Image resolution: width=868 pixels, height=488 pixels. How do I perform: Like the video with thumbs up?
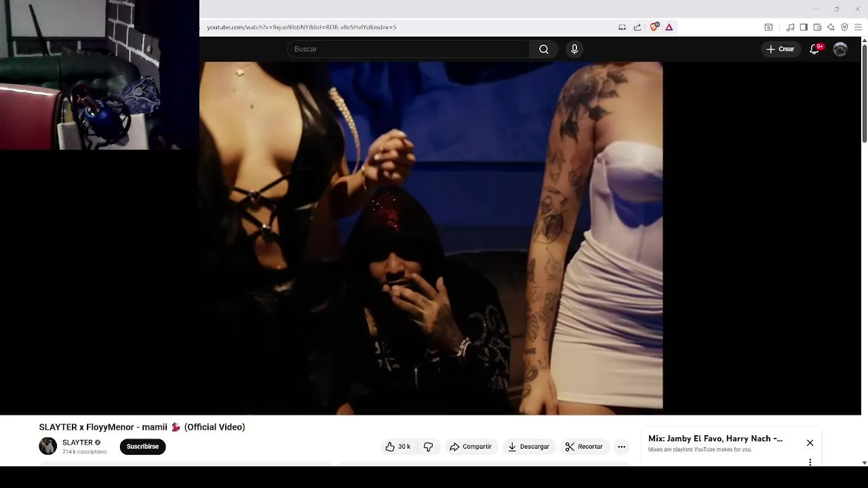point(397,447)
